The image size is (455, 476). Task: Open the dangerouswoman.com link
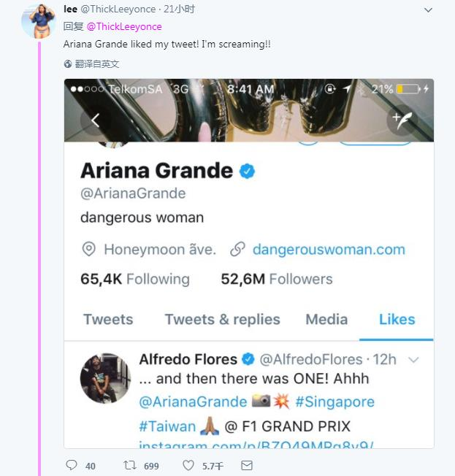click(328, 250)
